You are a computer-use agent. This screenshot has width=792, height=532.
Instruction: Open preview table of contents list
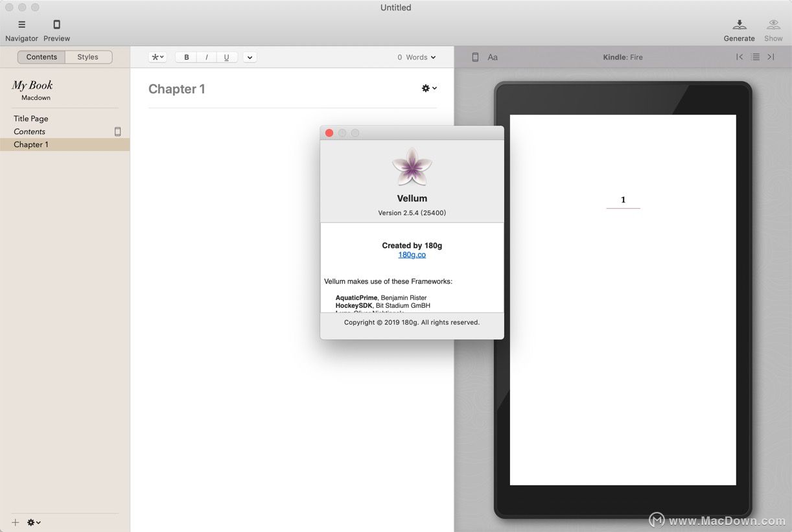(x=755, y=57)
